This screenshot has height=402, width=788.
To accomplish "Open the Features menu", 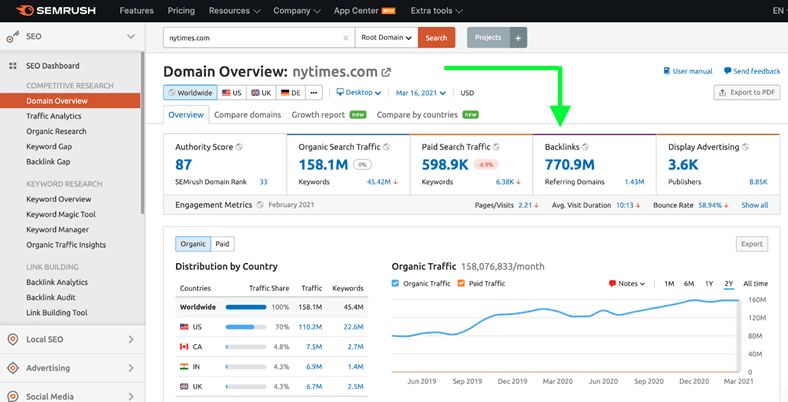I will click(x=137, y=11).
